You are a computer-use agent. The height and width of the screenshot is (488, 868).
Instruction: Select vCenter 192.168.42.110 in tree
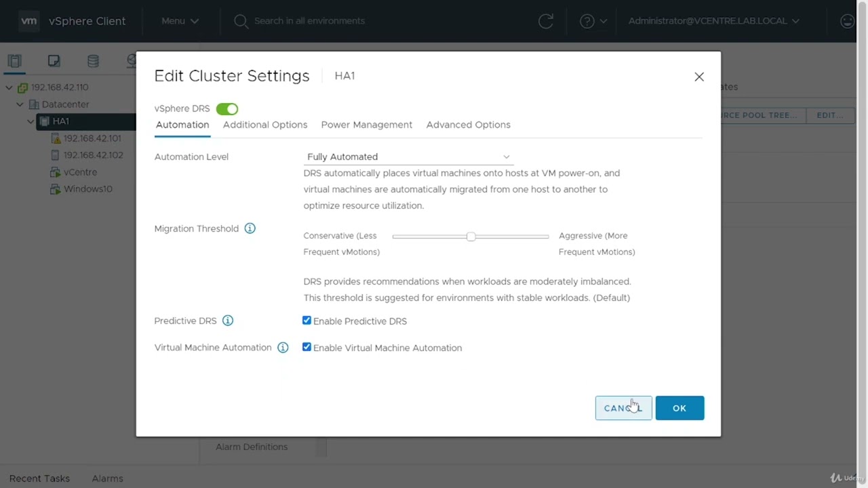point(60,87)
